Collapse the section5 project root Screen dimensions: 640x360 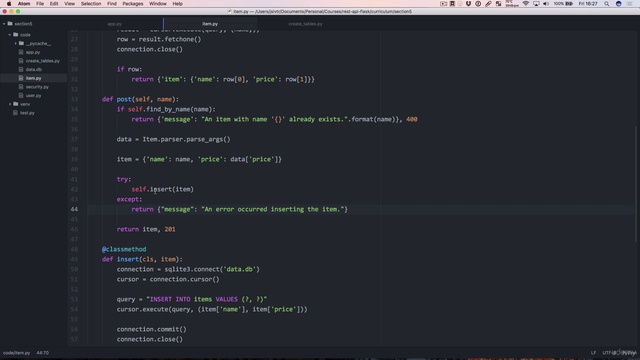4,24
